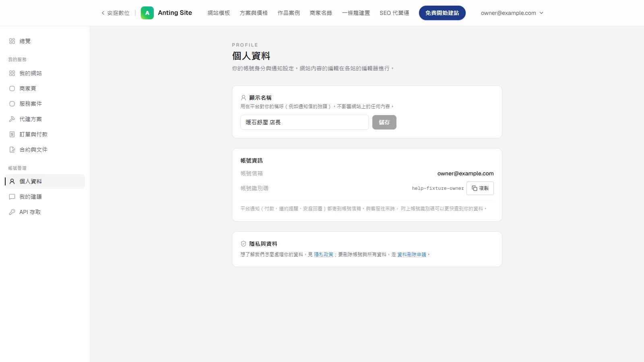This screenshot has height=362, width=644.
Task: Click the 免費開始建站 button
Action: click(x=442, y=13)
